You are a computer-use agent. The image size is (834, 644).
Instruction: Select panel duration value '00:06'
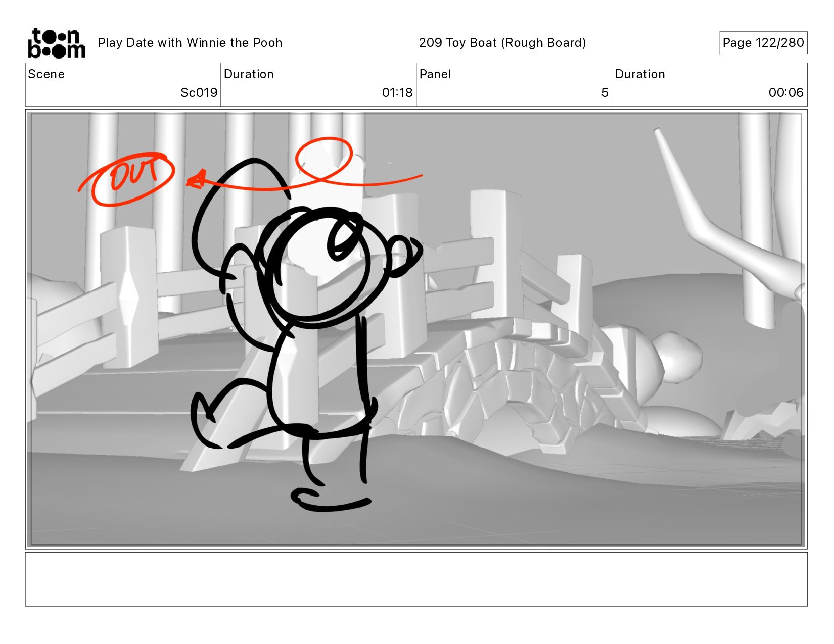click(x=786, y=93)
